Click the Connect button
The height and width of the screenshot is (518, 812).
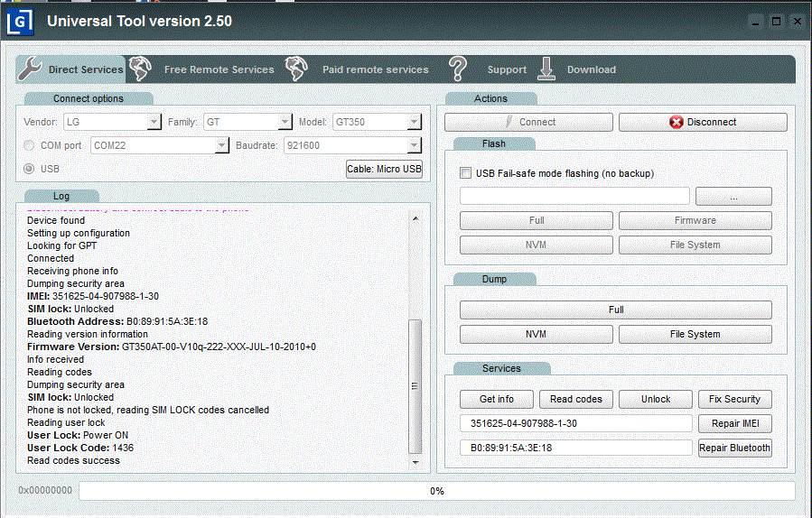coord(528,122)
